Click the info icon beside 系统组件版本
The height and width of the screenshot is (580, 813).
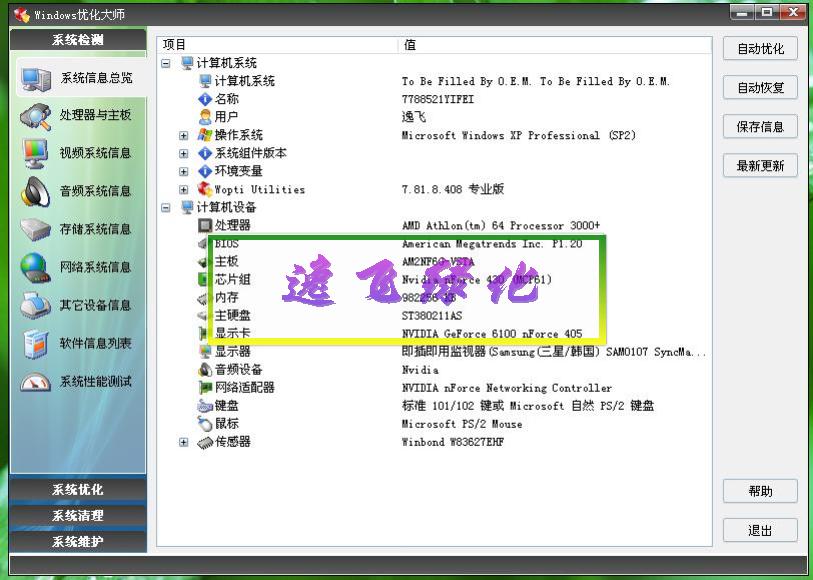coord(205,153)
